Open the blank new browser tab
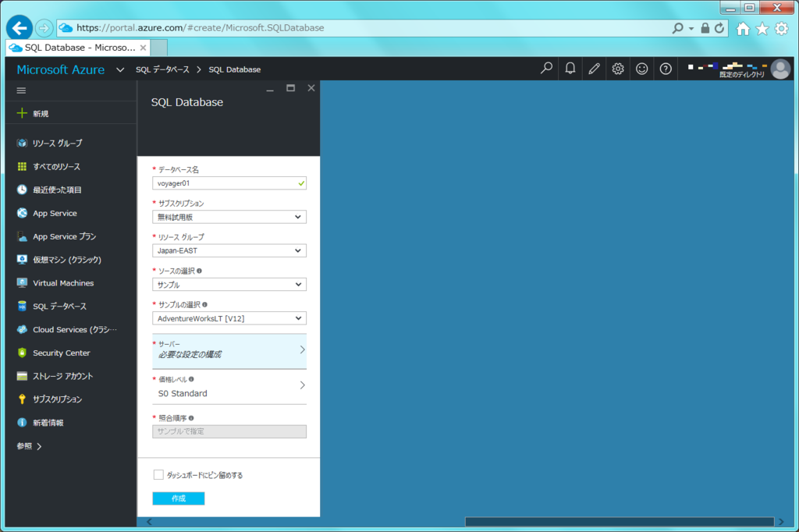This screenshot has width=799, height=532. coord(159,48)
